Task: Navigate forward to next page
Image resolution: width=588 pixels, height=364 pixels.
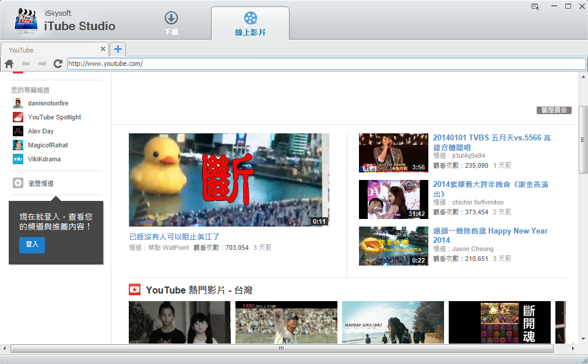Action: (43, 63)
